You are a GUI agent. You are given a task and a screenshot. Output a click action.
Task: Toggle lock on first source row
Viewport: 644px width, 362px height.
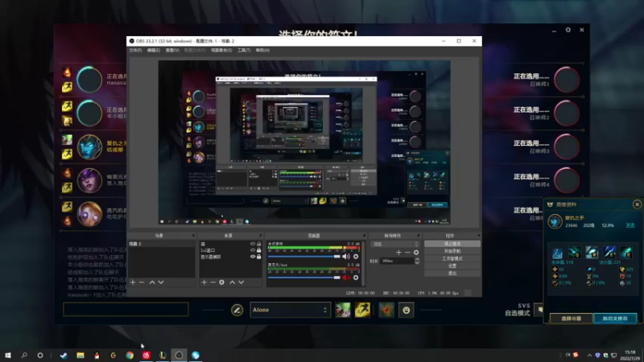258,244
